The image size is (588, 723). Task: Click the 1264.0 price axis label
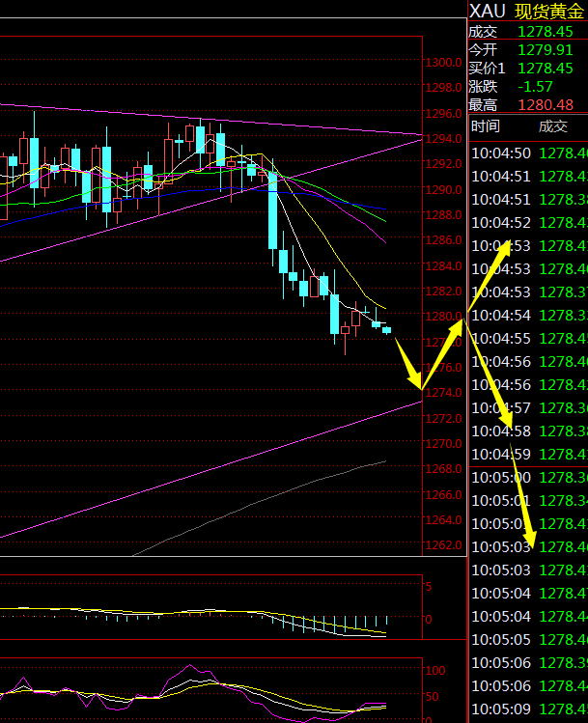(x=443, y=520)
